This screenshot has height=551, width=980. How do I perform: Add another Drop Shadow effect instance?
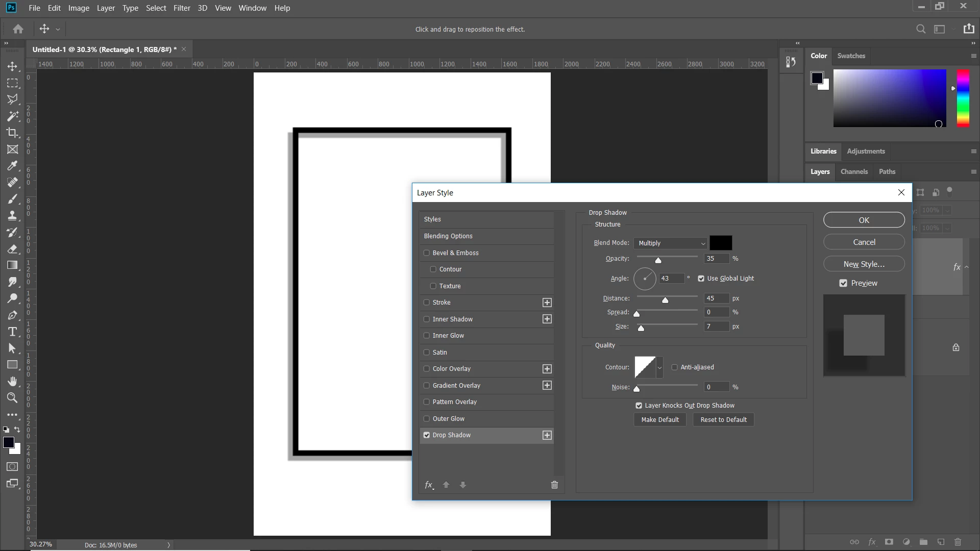pyautogui.click(x=547, y=435)
